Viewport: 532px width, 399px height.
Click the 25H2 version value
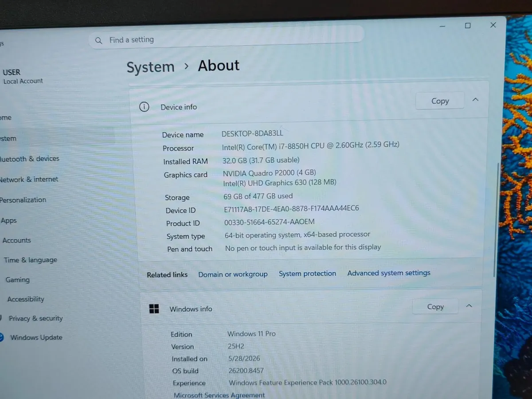236,346
